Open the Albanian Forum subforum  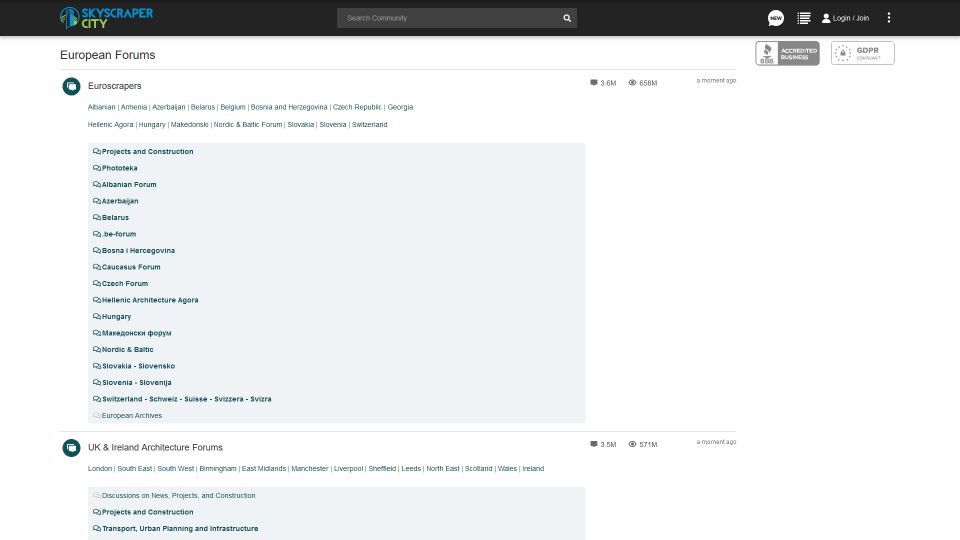129,185
